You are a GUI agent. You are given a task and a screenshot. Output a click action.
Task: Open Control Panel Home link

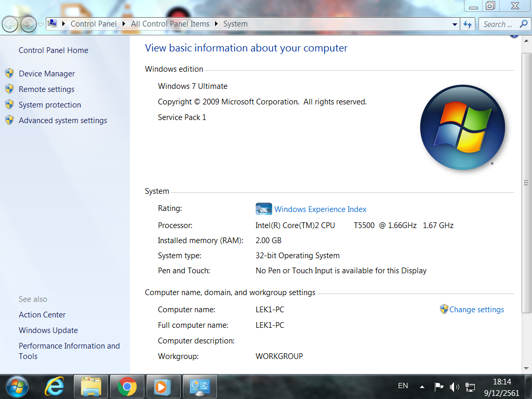[x=54, y=50]
